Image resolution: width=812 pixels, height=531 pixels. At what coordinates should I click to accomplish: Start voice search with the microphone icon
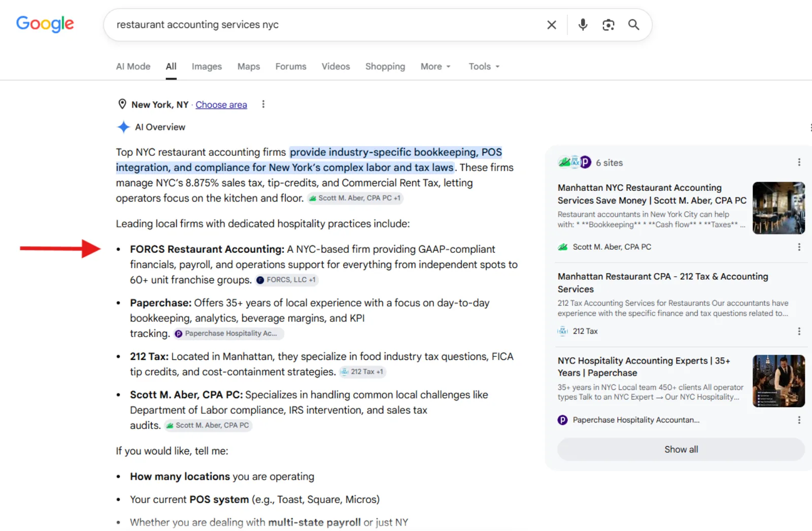(x=583, y=24)
